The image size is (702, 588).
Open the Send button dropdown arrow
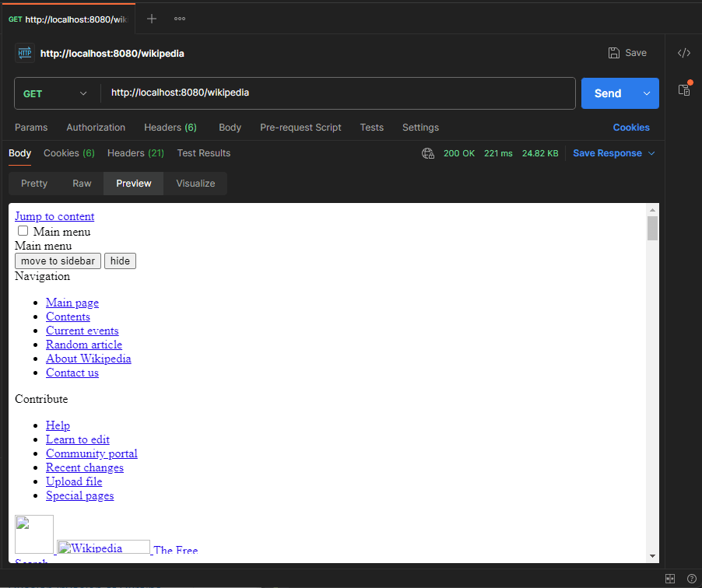[x=647, y=93]
